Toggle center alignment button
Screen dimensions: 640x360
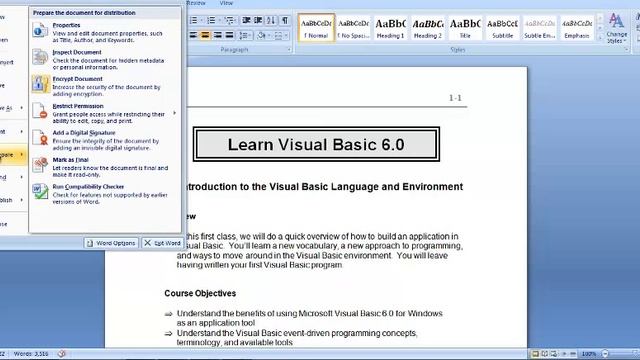[x=205, y=36]
